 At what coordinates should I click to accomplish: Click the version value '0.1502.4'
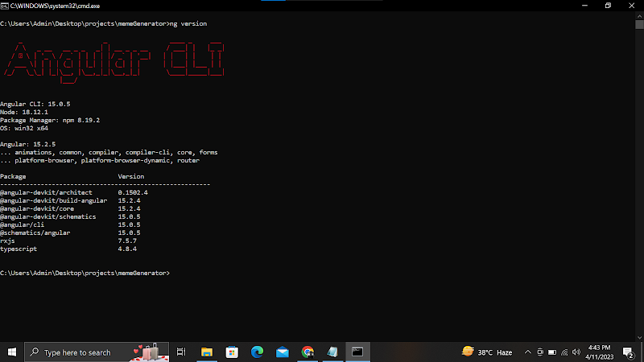[x=133, y=192]
